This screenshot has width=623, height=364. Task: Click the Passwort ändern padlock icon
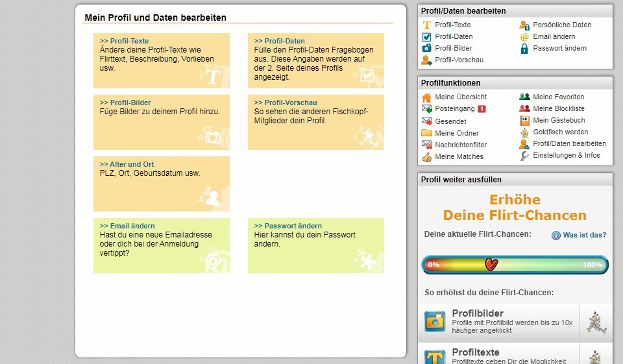(524, 49)
